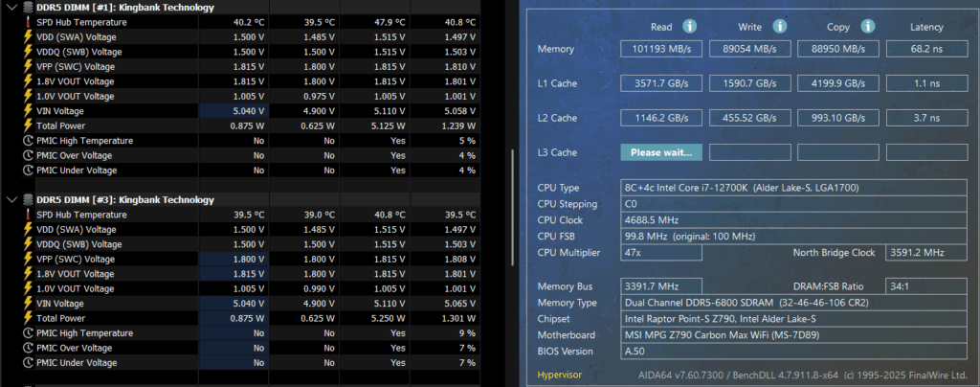
Task: Click the CPU Clock value 4688.5 MHz
Action: pos(793,220)
